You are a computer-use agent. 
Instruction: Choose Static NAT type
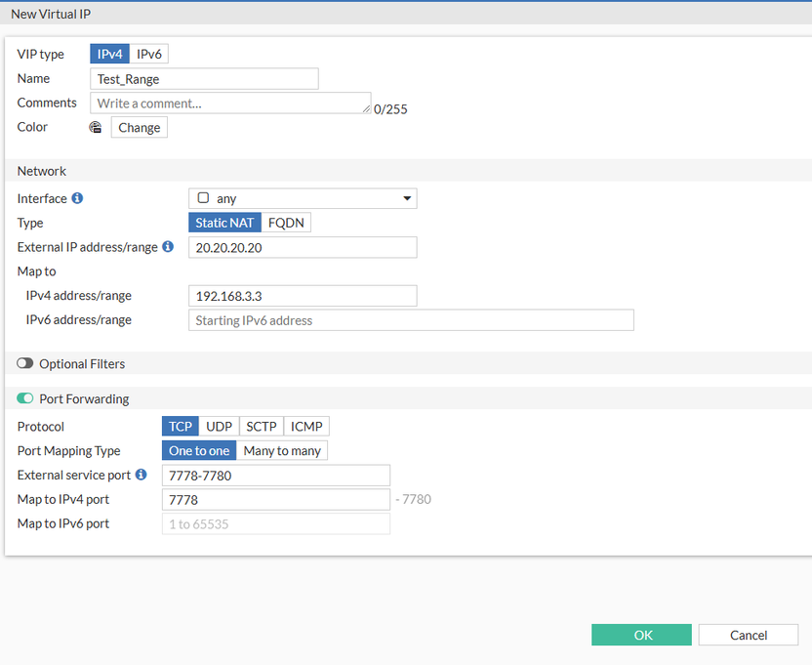pyautogui.click(x=224, y=223)
